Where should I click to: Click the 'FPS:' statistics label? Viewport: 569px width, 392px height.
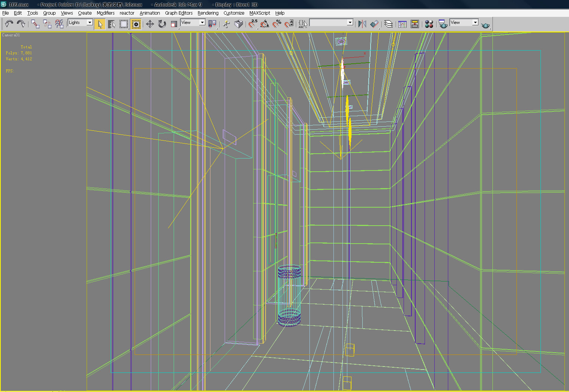[10, 71]
